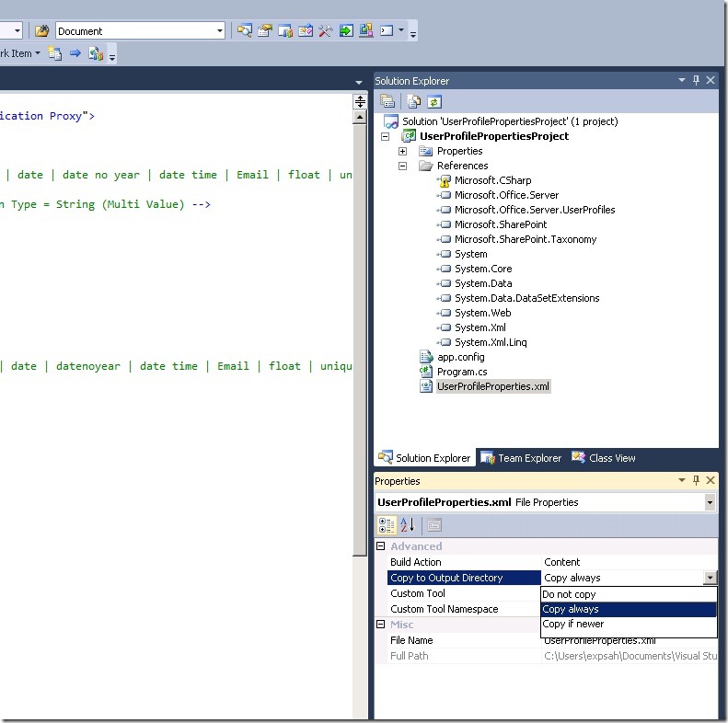Image resolution: width=728 pixels, height=723 pixels.
Task: Select Program.cs in Solution Explorer
Action: 461,372
